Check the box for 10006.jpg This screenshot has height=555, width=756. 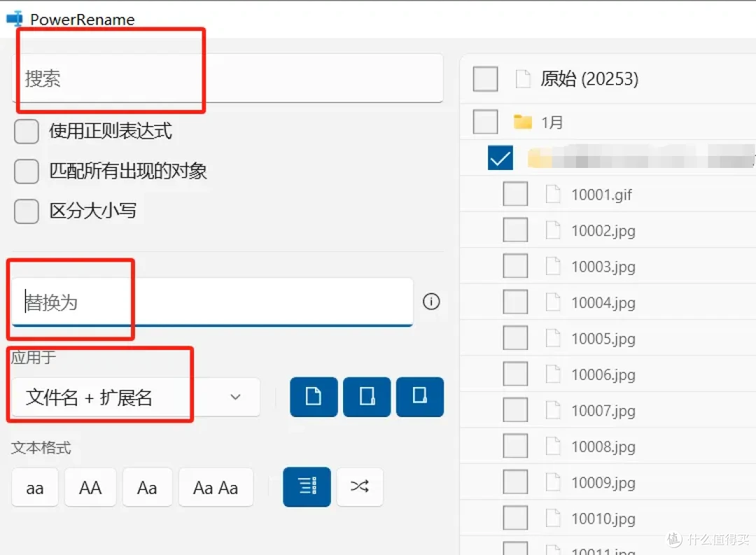515,374
